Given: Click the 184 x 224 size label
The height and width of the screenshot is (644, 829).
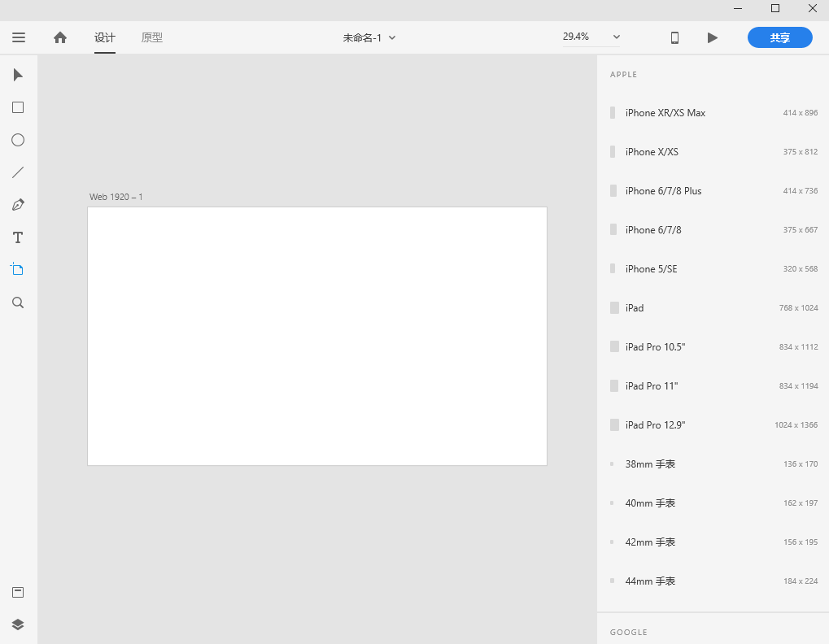Looking at the screenshot, I should 801,581.
